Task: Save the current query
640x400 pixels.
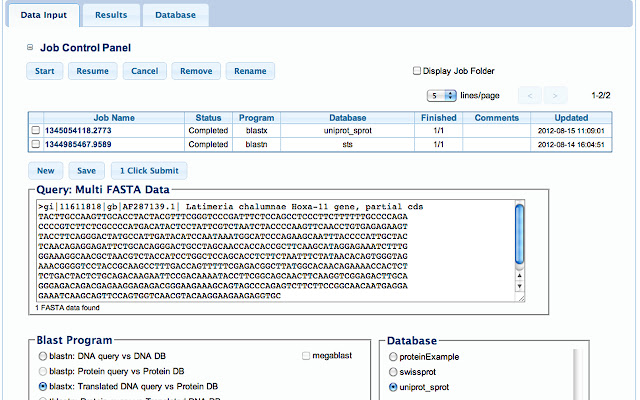Action: click(87, 170)
